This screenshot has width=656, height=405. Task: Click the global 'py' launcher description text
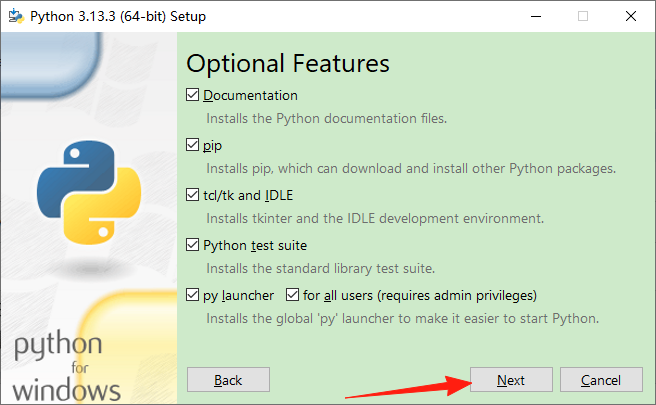pyautogui.click(x=402, y=318)
